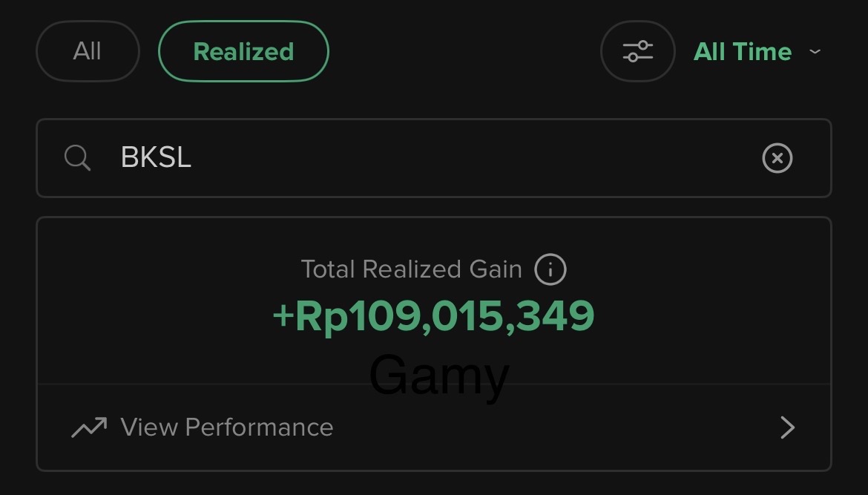Viewport: 868px width, 495px height.
Task: Select the All tab
Action: 88,51
